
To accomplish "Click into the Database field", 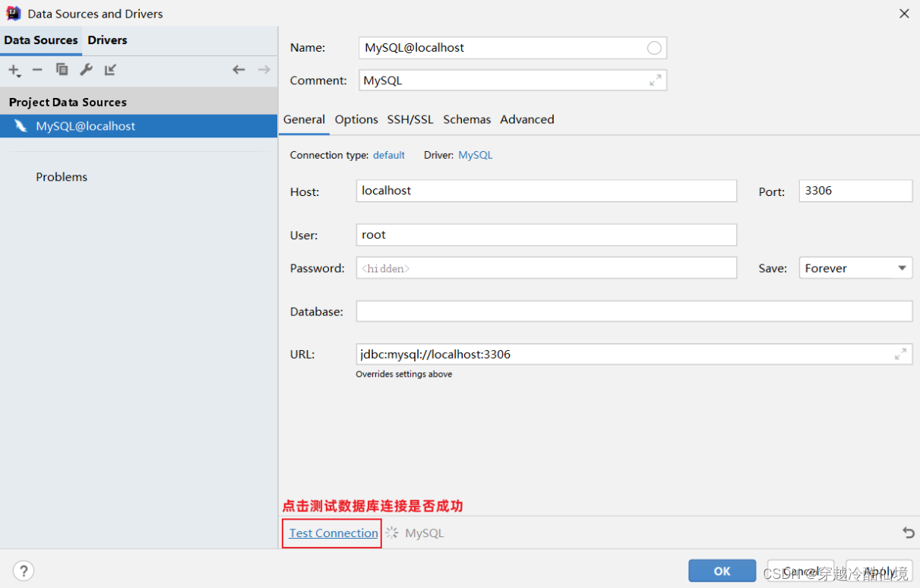I will [x=634, y=311].
